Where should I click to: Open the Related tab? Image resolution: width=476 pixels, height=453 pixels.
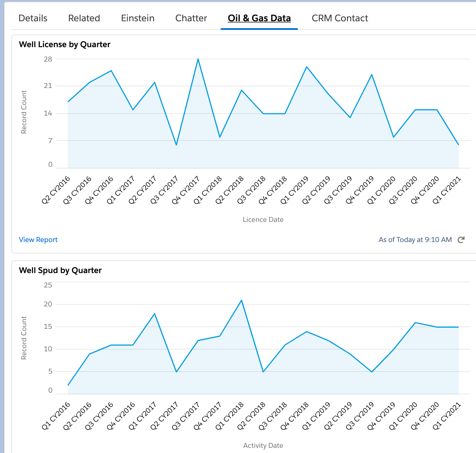pos(84,18)
